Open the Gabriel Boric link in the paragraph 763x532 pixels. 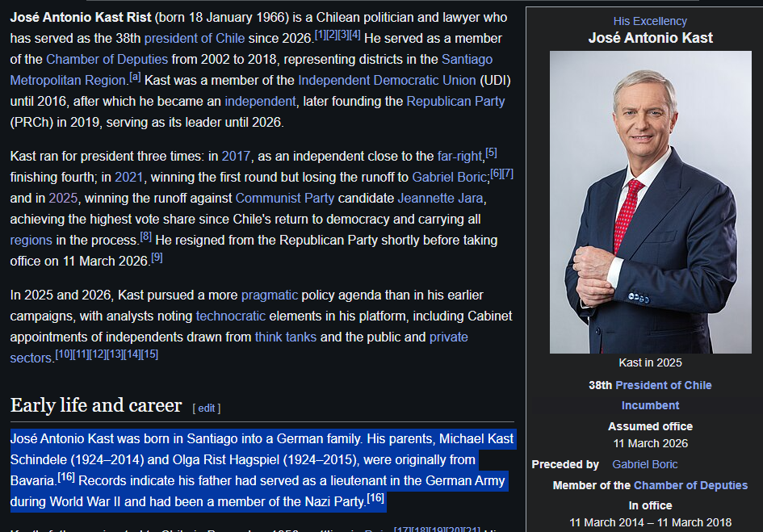pyautogui.click(x=449, y=177)
